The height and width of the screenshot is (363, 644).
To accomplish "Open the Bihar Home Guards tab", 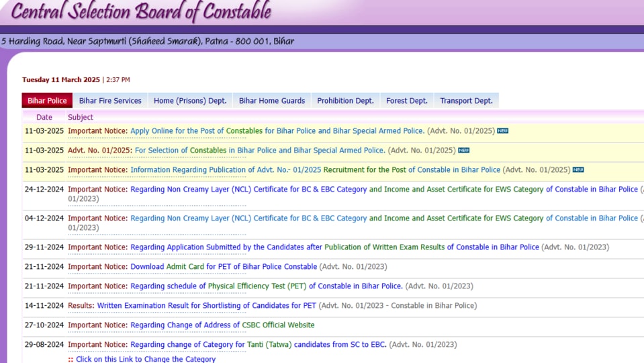I will (x=272, y=101).
